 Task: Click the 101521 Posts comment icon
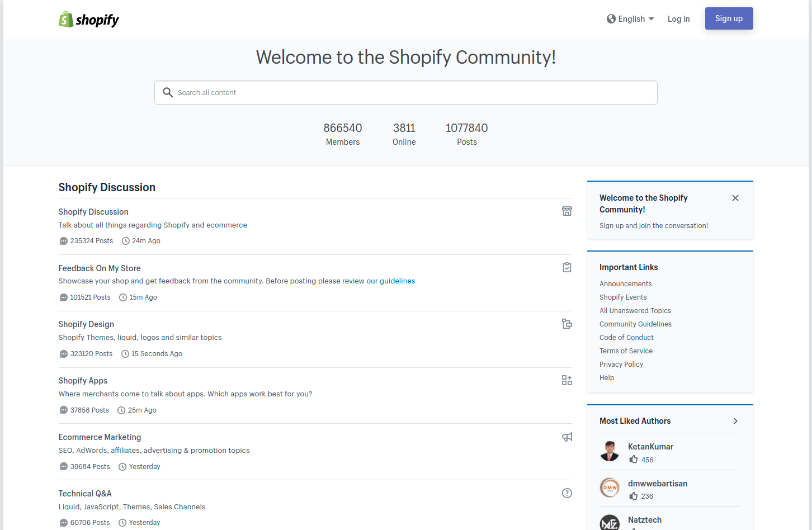pyautogui.click(x=63, y=297)
